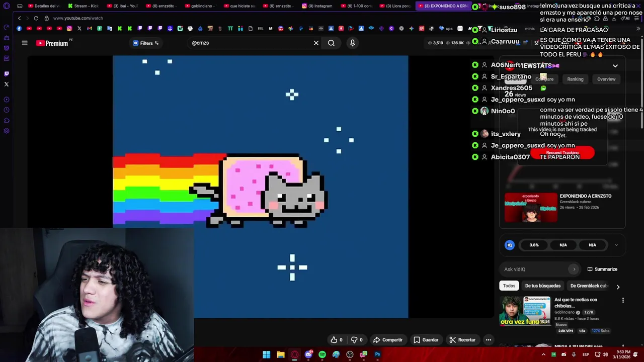Viewport: 644px width, 362px height.
Task: Open the Ranking tab in vidIQ panel
Action: tap(575, 79)
